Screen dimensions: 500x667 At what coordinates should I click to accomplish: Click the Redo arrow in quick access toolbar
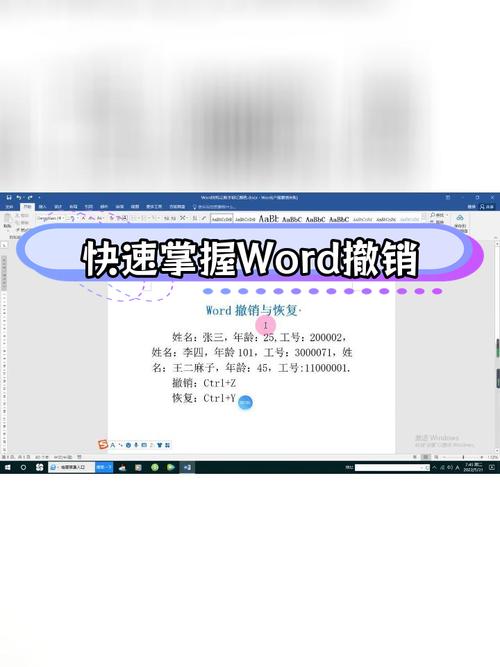pyautogui.click(x=30, y=197)
